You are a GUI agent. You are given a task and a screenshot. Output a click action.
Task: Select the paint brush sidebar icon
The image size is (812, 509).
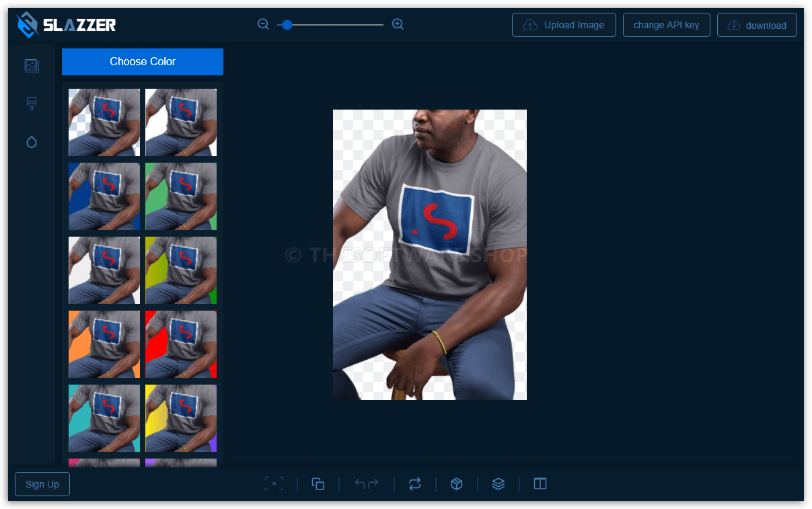[x=32, y=103]
